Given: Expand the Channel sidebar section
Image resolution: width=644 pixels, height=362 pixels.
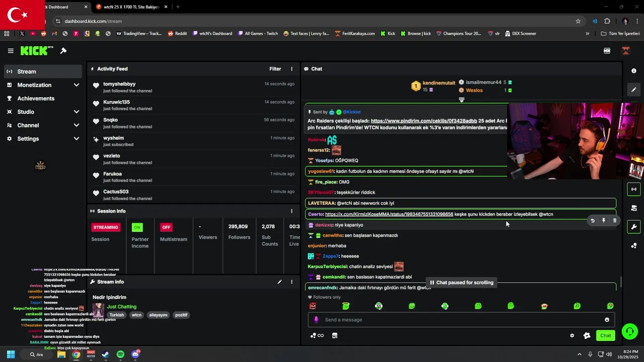Looking at the screenshot, I should (76, 125).
